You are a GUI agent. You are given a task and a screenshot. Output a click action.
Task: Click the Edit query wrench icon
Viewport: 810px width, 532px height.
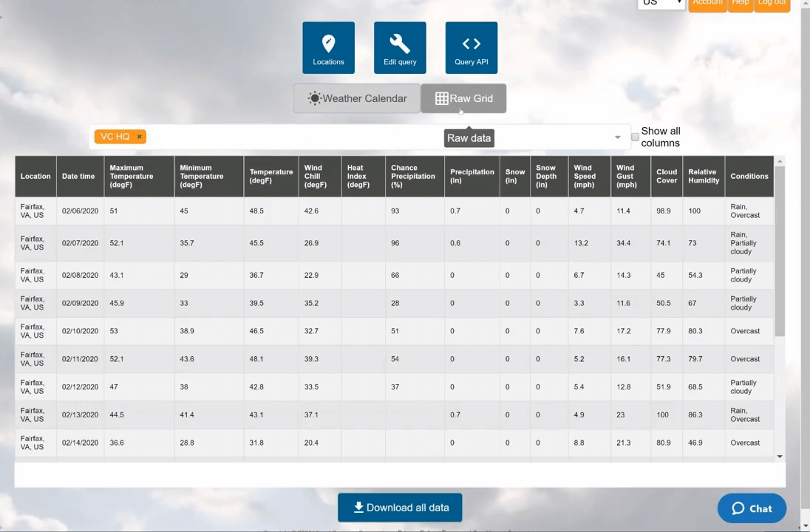tap(400, 44)
